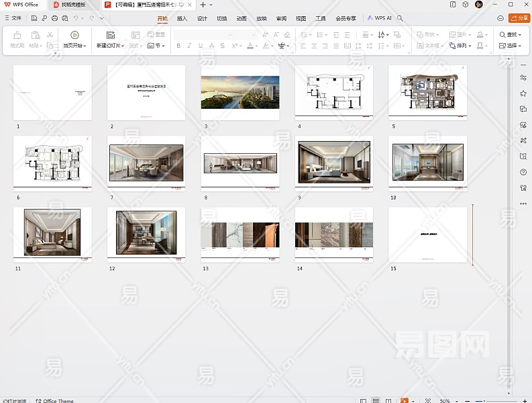The width and height of the screenshot is (532, 403).
Task: Click the New Slide (新建幻灯片) icon
Action: [x=111, y=35]
